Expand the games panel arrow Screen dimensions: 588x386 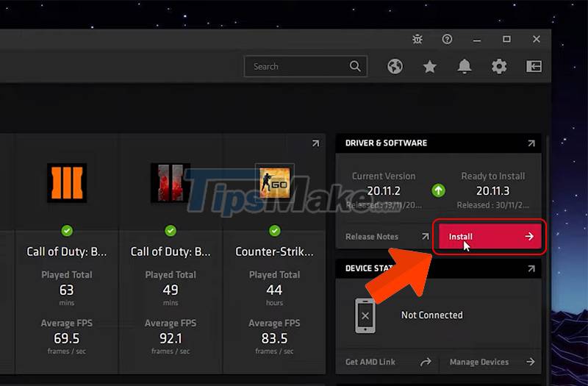pos(316,143)
